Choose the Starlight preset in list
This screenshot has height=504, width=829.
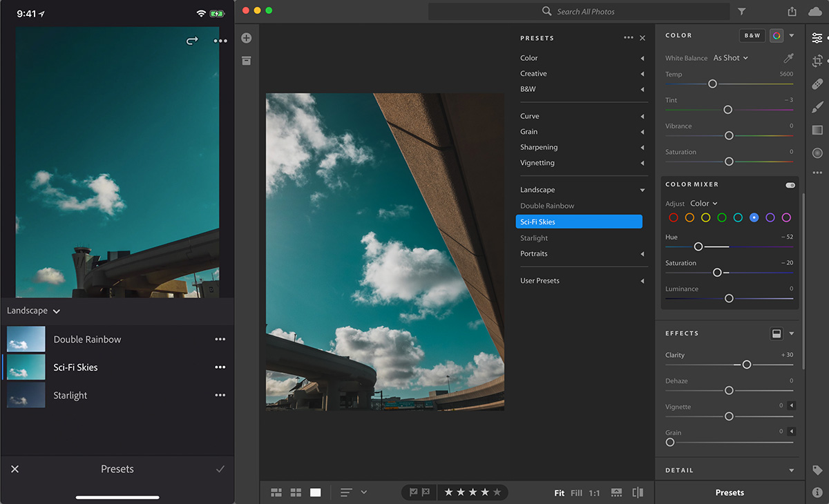tap(534, 238)
